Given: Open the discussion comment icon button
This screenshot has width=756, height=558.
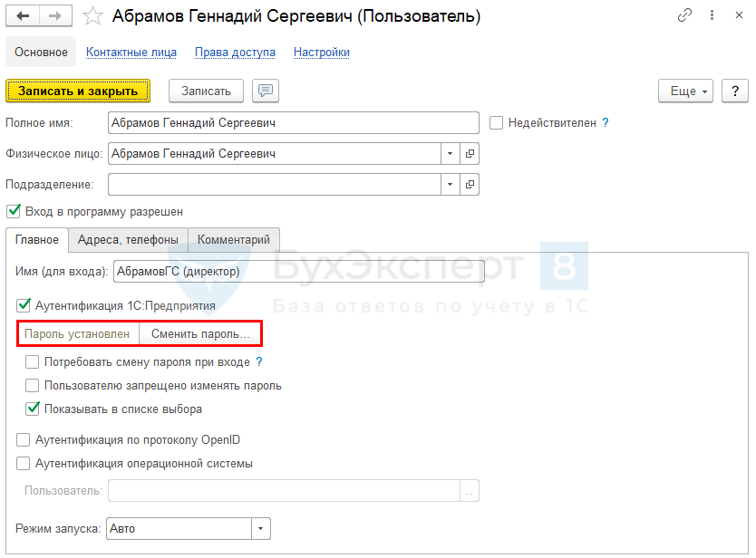Looking at the screenshot, I should tap(266, 91).
